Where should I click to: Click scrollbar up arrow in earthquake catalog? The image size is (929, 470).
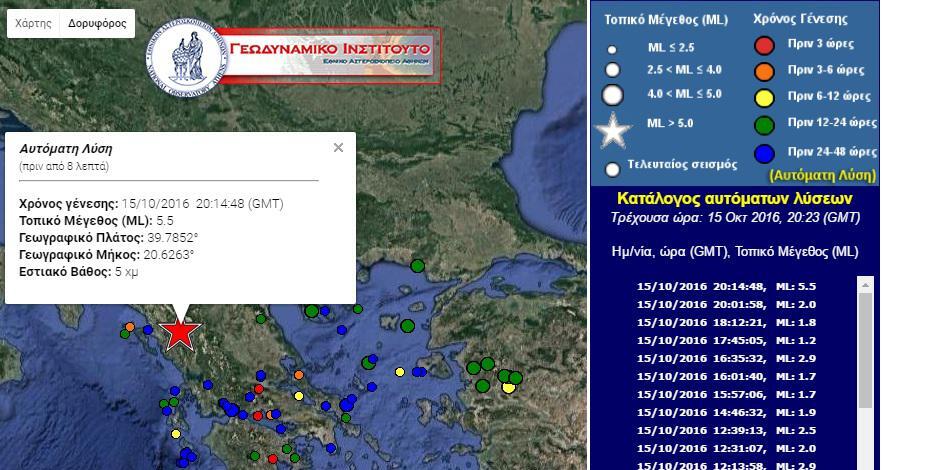coord(866,285)
